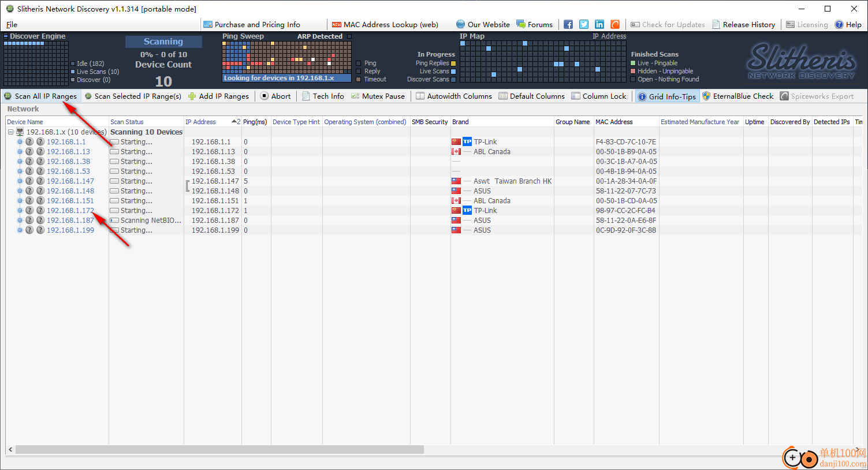Select device 192.168.1.187 in tree
The height and width of the screenshot is (470, 868).
[x=70, y=221]
